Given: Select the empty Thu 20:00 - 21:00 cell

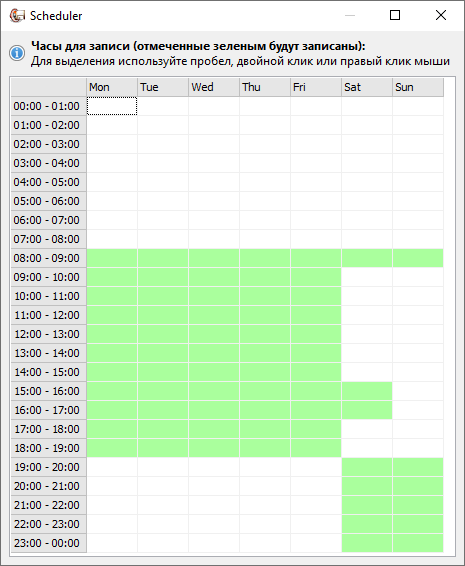Looking at the screenshot, I should click(x=265, y=486).
